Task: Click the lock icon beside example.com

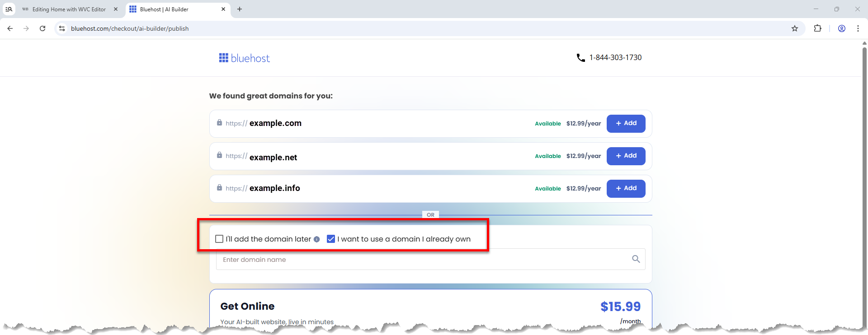Action: pyautogui.click(x=219, y=123)
